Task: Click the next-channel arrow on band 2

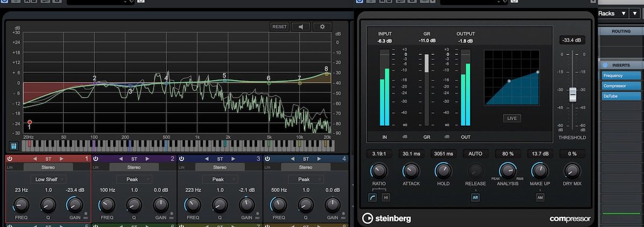Action: coord(147,159)
